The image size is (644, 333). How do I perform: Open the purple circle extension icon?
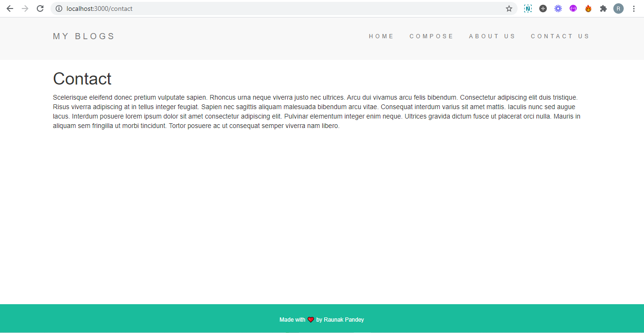[573, 9]
